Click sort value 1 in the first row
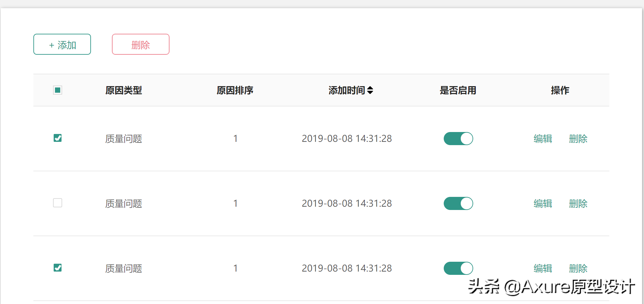Screen dimensions: 644x304 point(235,139)
